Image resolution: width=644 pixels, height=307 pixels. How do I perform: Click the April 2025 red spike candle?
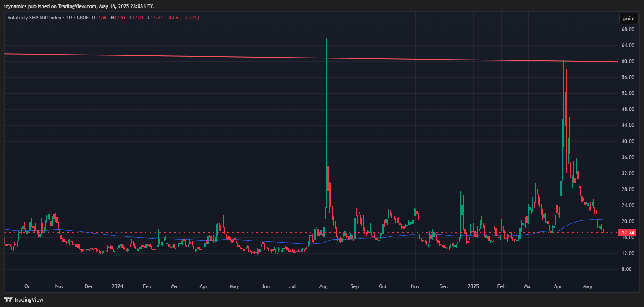(563, 88)
